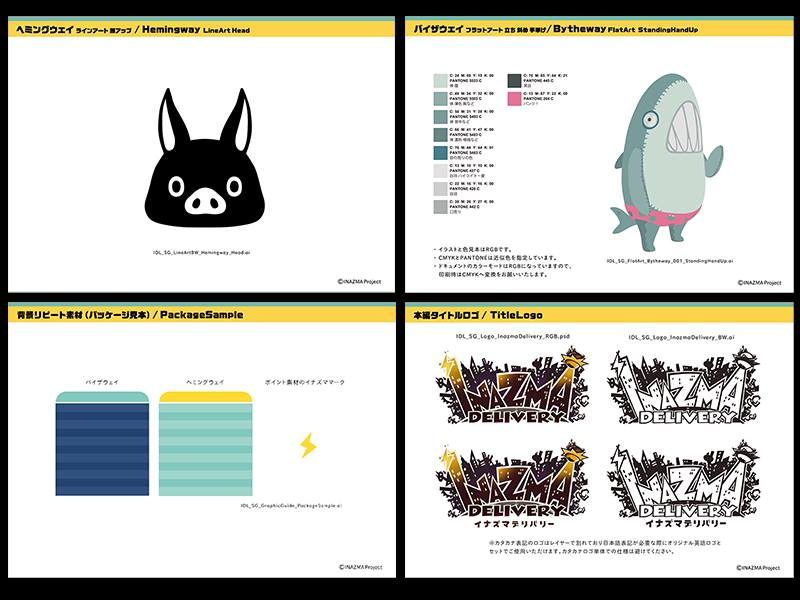Image resolution: width=800 pixels, height=600 pixels.
Task: Click the IDL_SG_Logo_InazmaDelivery_RGB.psd file name
Action: pos(513,336)
